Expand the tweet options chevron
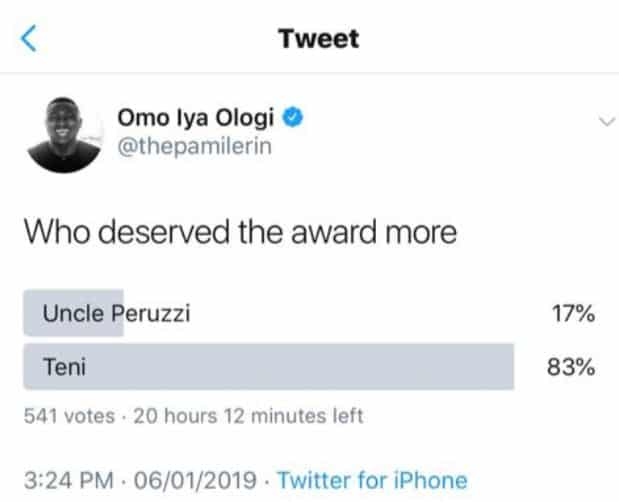Image resolution: width=619 pixels, height=502 pixels. point(604,122)
